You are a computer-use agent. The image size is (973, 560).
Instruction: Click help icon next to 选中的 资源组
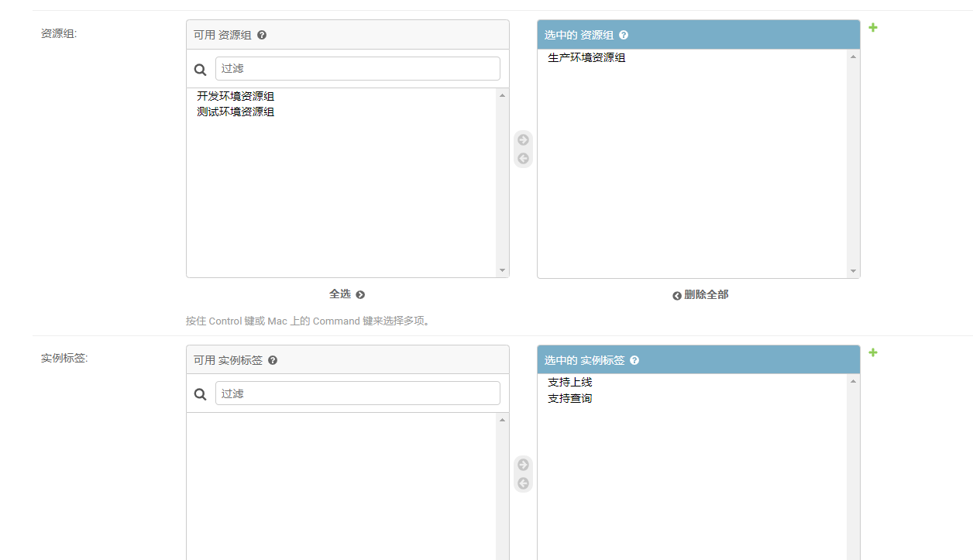[x=624, y=35]
